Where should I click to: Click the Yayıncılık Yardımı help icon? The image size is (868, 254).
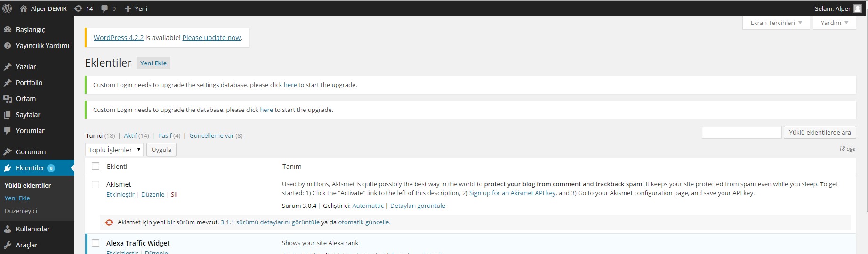[x=8, y=46]
